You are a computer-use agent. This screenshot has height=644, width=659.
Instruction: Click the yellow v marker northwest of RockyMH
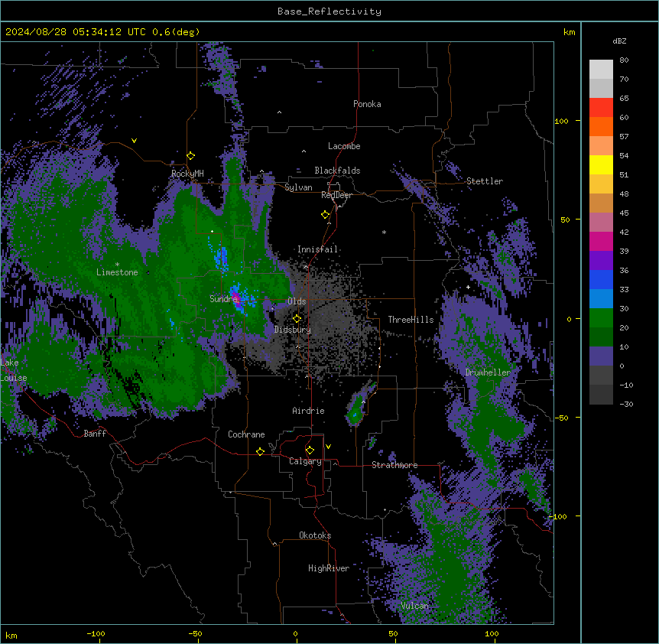click(x=134, y=141)
